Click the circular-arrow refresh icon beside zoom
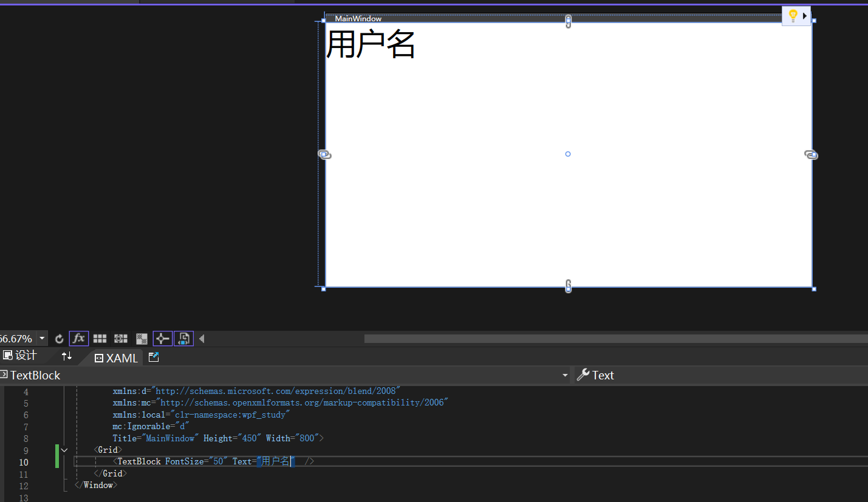This screenshot has width=868, height=502. click(x=59, y=339)
